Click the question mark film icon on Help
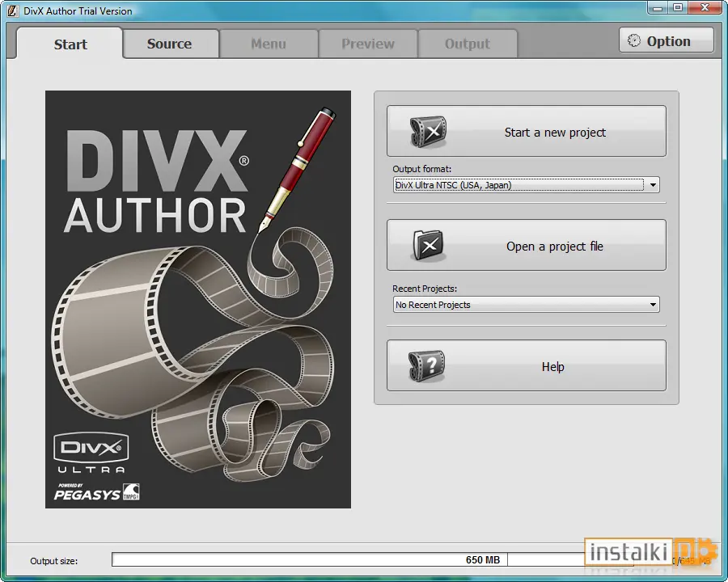Image resolution: width=728 pixels, height=582 pixels. pyautogui.click(x=426, y=365)
